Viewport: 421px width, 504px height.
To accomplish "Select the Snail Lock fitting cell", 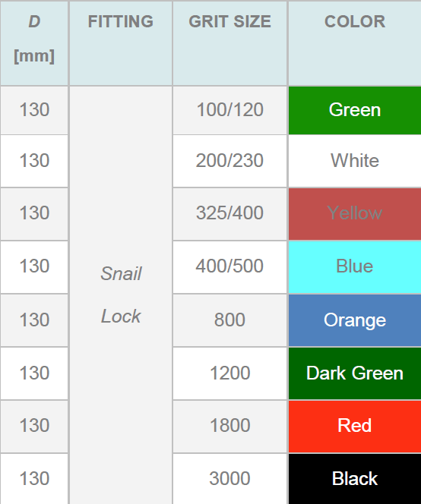I will pos(121,295).
